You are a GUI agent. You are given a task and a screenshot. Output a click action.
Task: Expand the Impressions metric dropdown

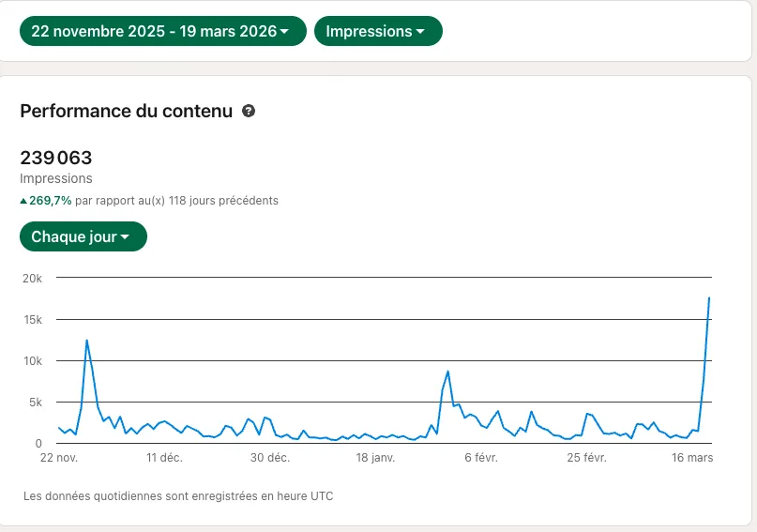378,31
